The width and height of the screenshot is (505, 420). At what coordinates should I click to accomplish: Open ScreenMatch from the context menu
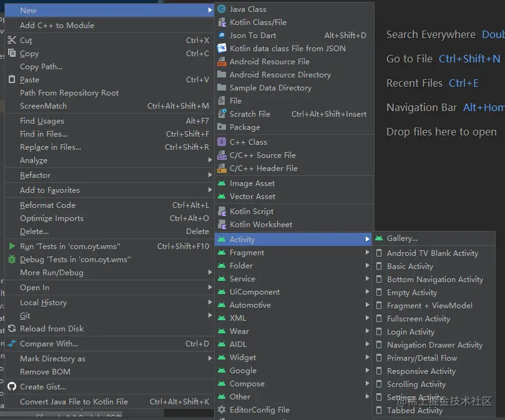point(109,106)
